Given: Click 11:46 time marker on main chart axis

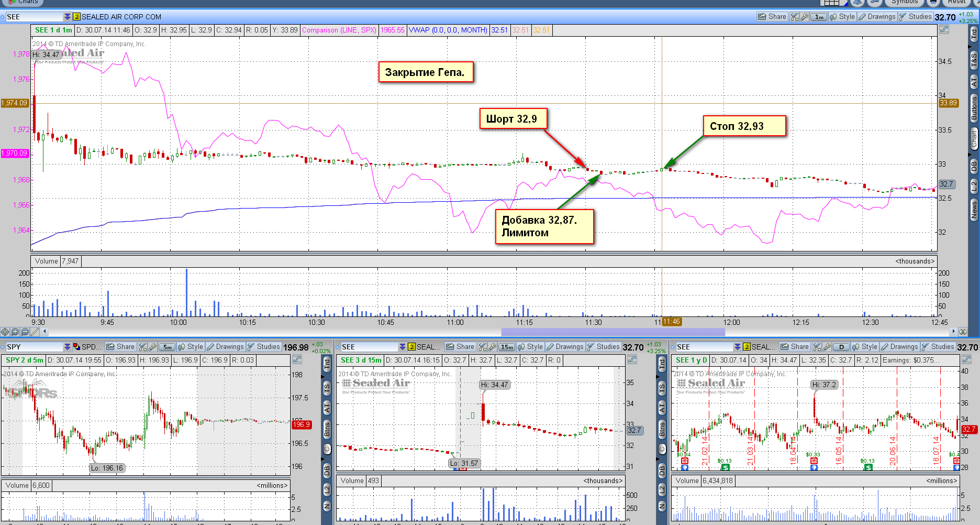Looking at the screenshot, I should [672, 322].
